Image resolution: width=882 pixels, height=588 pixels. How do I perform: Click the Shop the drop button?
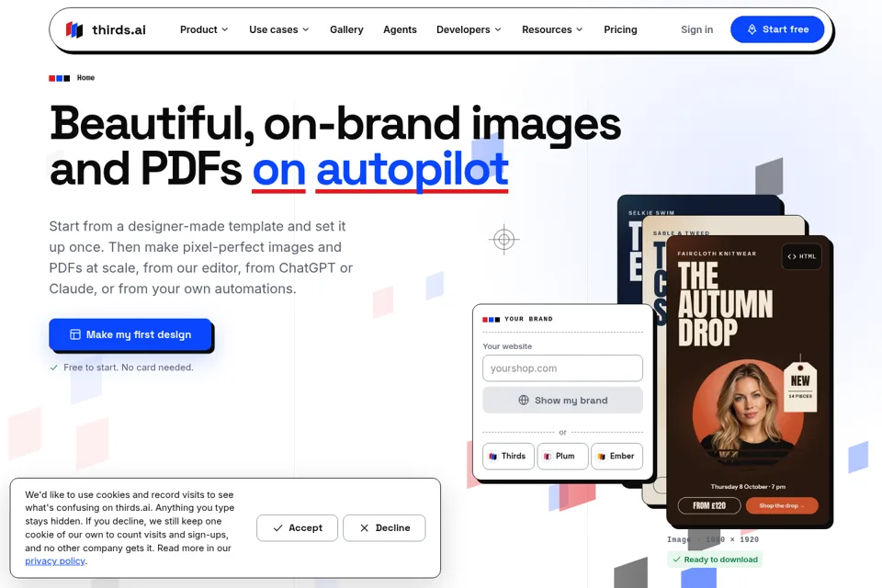pyautogui.click(x=782, y=506)
